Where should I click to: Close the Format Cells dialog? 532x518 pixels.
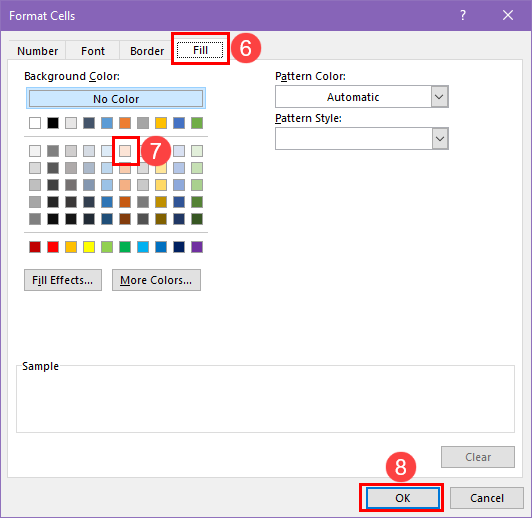click(508, 15)
